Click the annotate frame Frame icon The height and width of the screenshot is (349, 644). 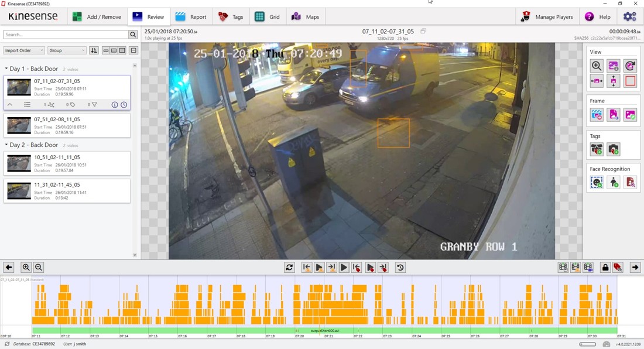(x=630, y=115)
